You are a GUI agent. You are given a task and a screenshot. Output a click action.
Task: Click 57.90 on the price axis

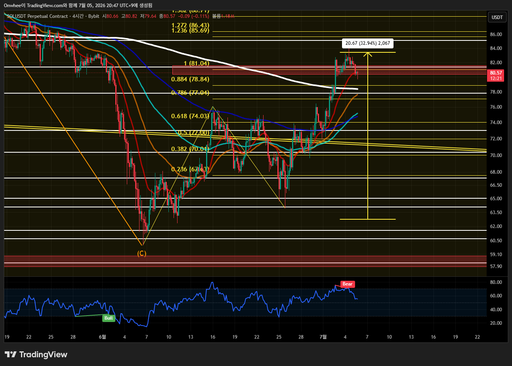[x=496, y=266]
